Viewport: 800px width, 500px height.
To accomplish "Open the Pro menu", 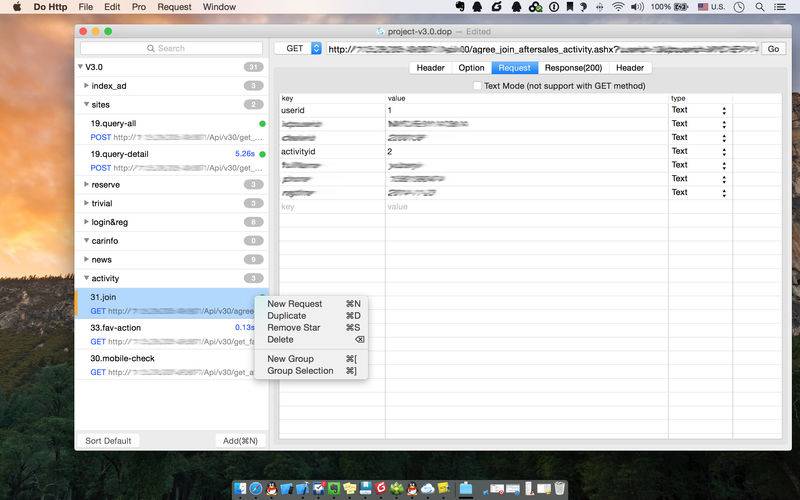I will pyautogui.click(x=138, y=7).
